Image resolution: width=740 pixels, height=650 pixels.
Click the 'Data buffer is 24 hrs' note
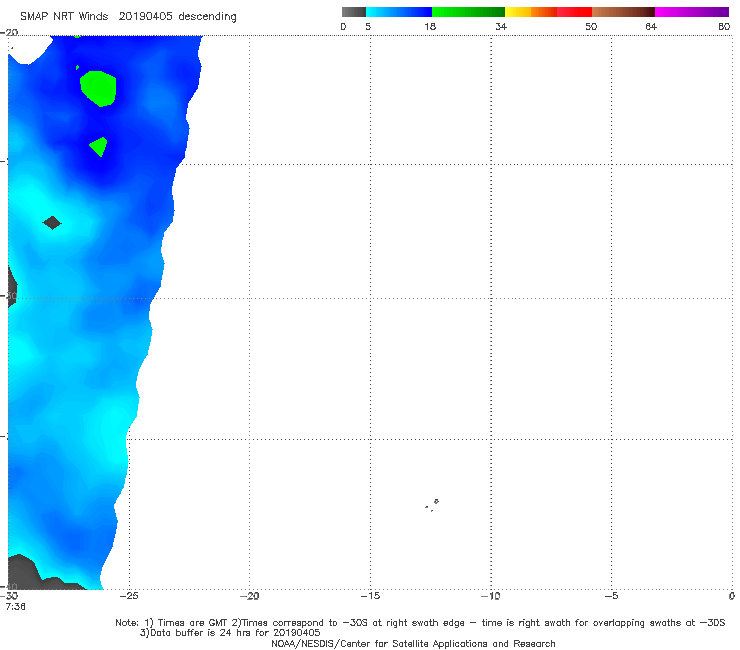(x=230, y=633)
